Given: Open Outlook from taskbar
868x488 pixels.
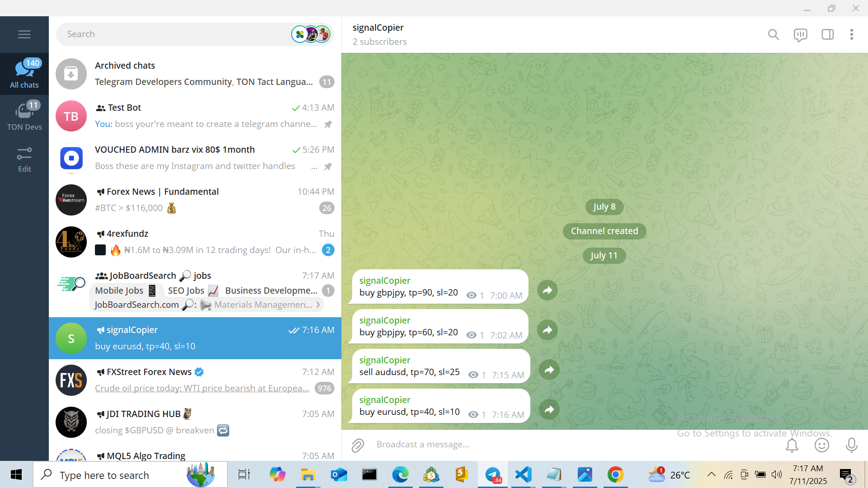Looking at the screenshot, I should pos(339,475).
